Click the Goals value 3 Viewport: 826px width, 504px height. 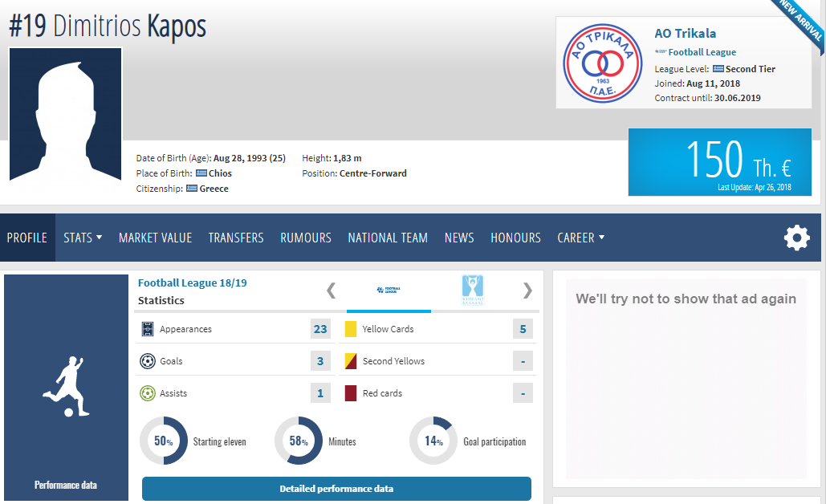(320, 361)
